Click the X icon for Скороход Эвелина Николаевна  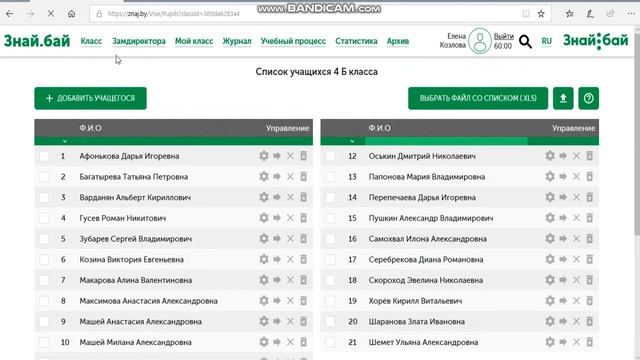pos(576,280)
